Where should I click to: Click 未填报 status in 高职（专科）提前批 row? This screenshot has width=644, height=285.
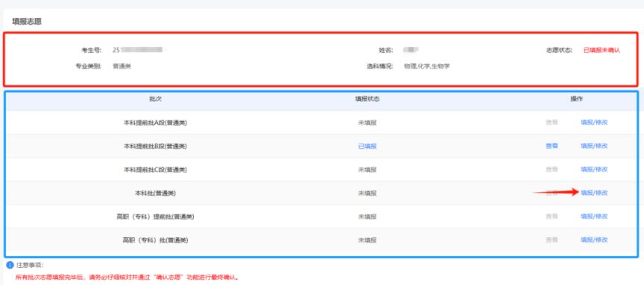(367, 217)
